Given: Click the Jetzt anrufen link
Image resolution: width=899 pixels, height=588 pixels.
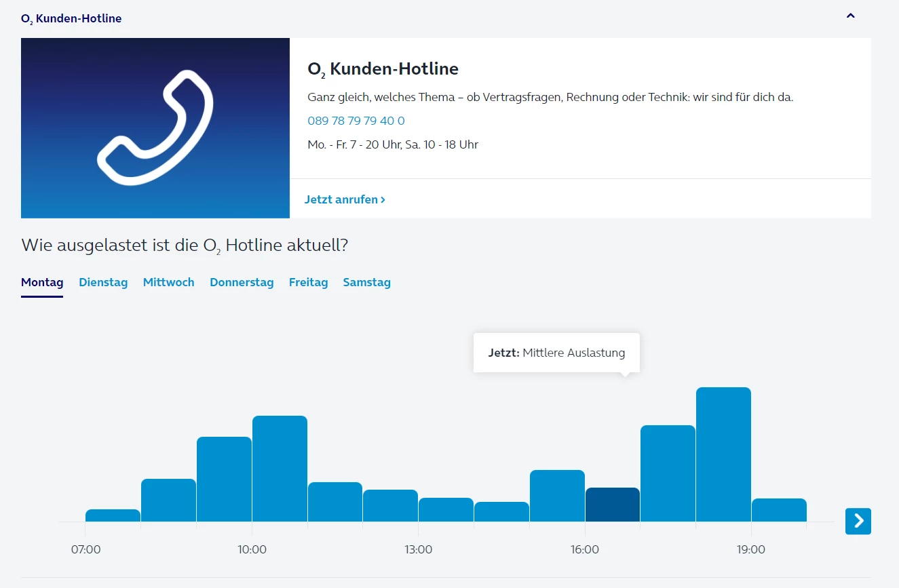Looking at the screenshot, I should (345, 199).
